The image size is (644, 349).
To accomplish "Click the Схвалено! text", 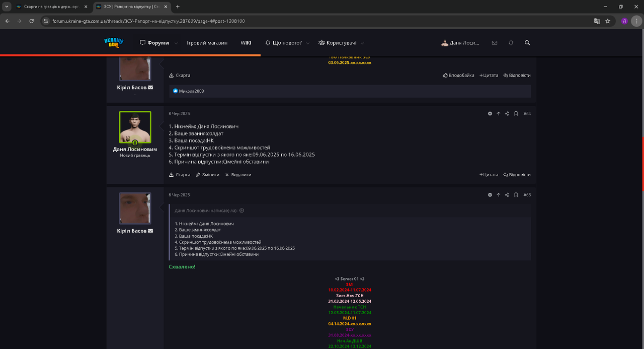I will (x=182, y=266).
